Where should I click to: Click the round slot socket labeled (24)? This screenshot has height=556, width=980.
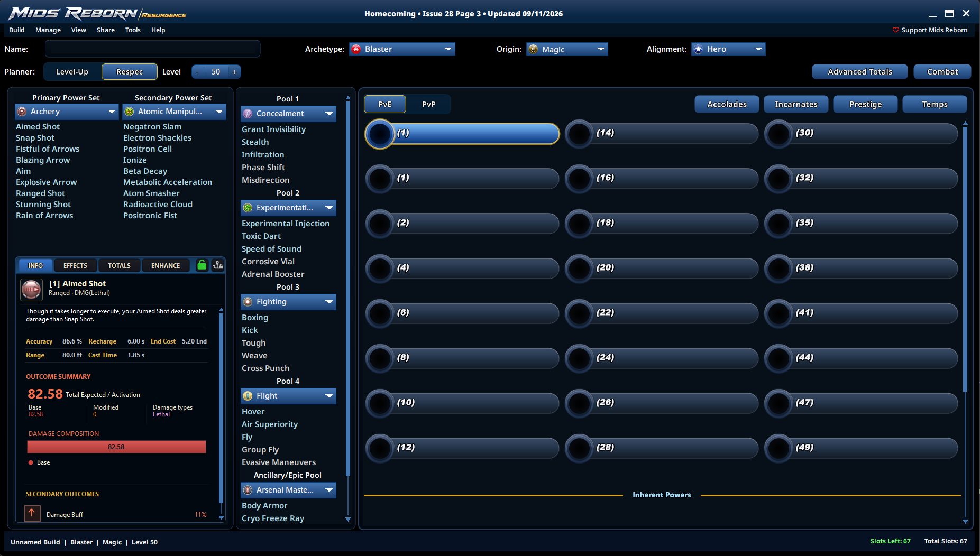[580, 358]
